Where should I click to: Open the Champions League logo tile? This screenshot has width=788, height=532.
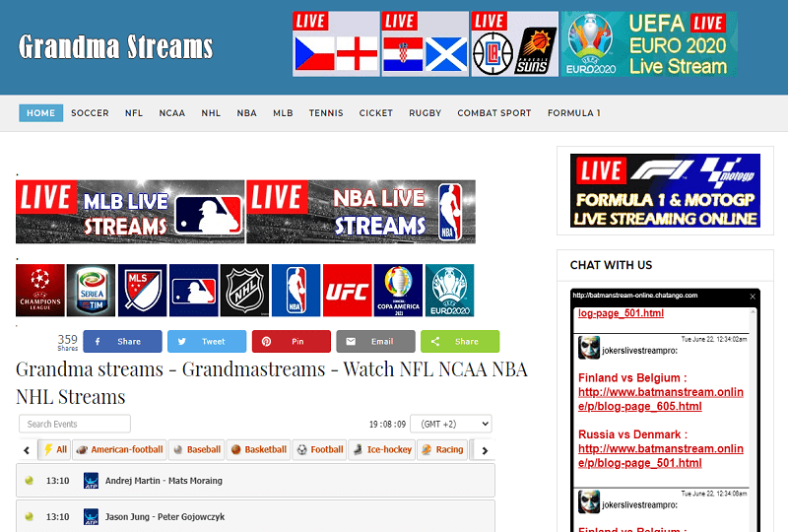[40, 291]
